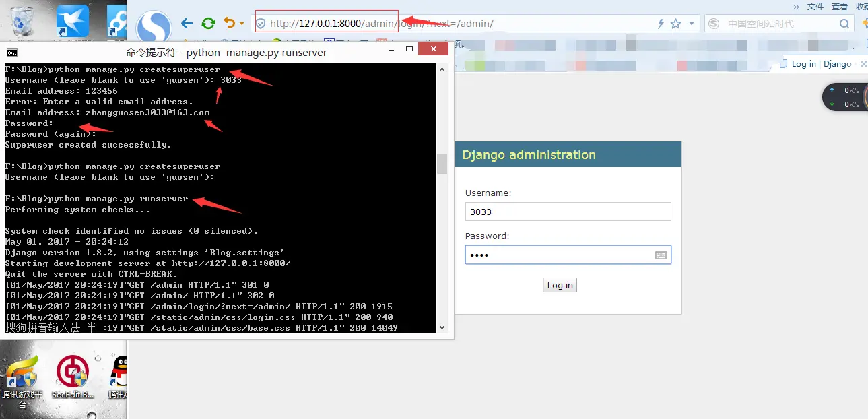Click 'Quit the server with CTRL-BREAK.' line
This screenshot has width=868, height=419.
(x=91, y=274)
